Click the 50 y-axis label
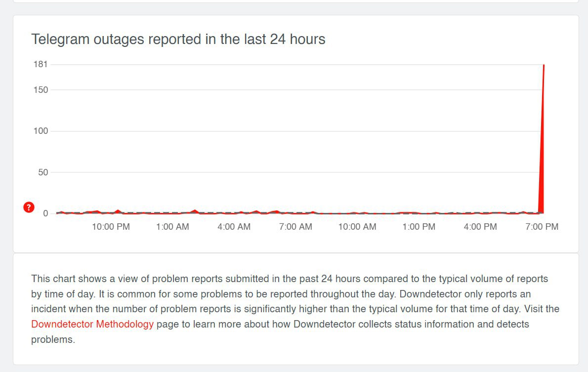The image size is (588, 372). coord(43,172)
